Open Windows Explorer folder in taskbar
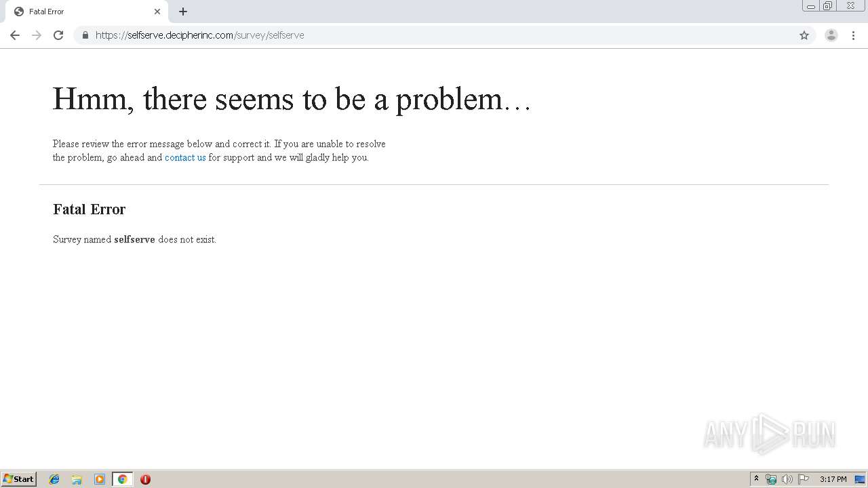The height and width of the screenshot is (488, 868). click(x=77, y=479)
